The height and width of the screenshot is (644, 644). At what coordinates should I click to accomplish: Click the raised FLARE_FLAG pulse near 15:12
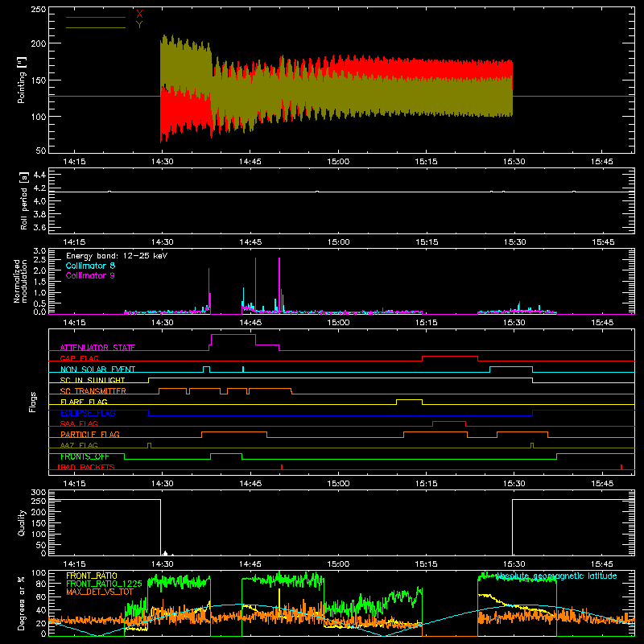pos(409,399)
